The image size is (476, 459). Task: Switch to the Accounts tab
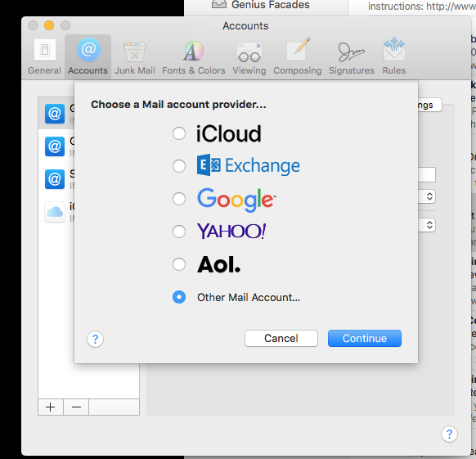point(88,56)
